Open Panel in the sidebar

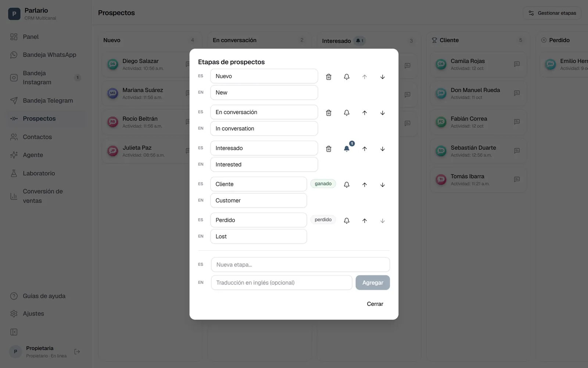[46, 37]
